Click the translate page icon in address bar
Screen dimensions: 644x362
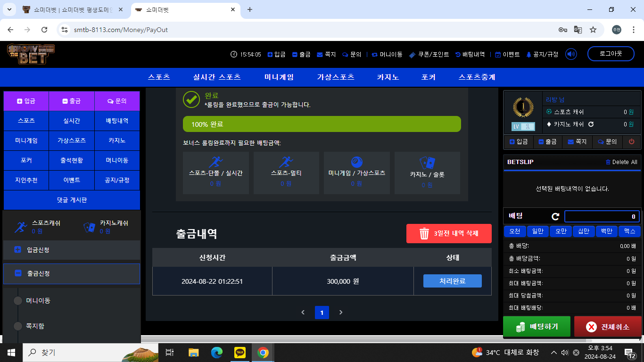point(578,30)
